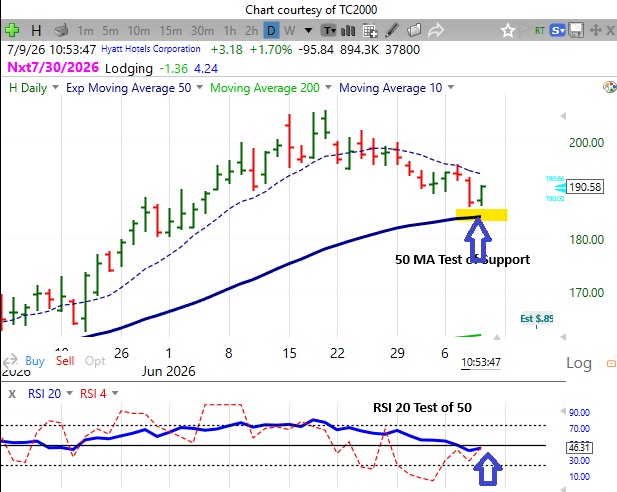Viewport: 617px width, 492px height.
Task: Select the 5m time frame
Action: pyautogui.click(x=110, y=30)
